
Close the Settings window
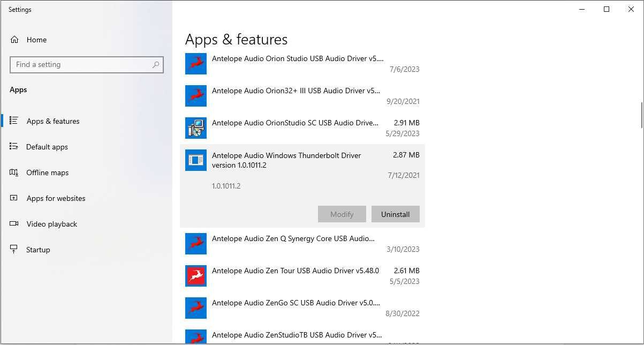point(631,9)
